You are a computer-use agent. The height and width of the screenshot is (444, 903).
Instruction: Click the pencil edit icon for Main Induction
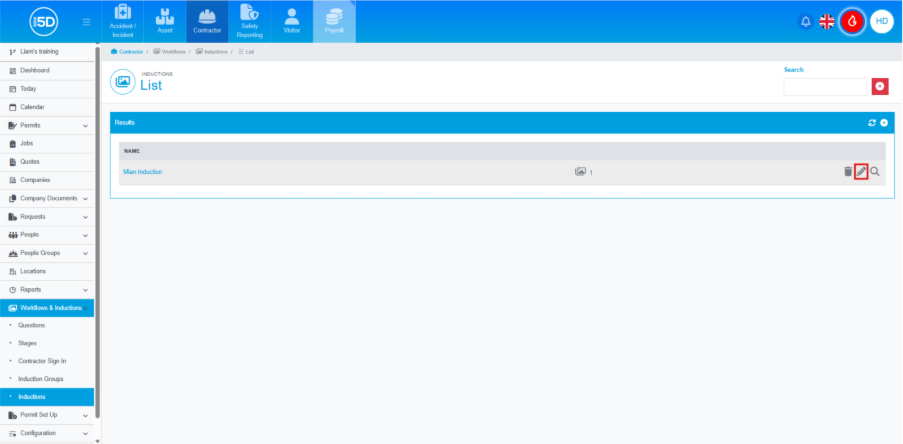click(861, 172)
